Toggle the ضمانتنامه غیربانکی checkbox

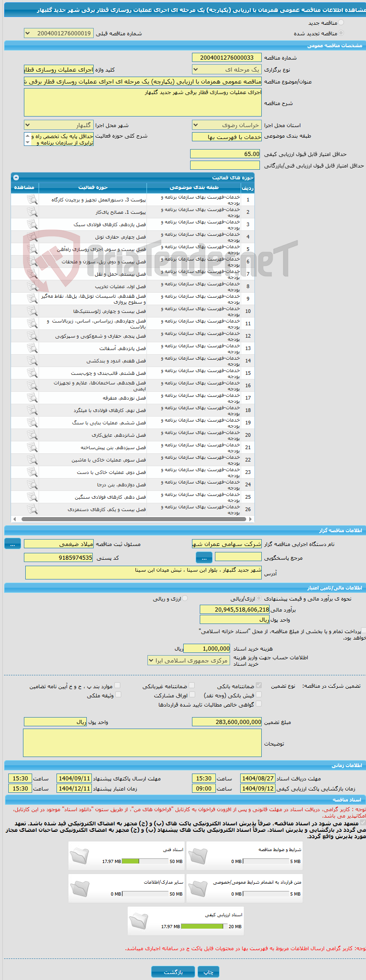(x=192, y=685)
